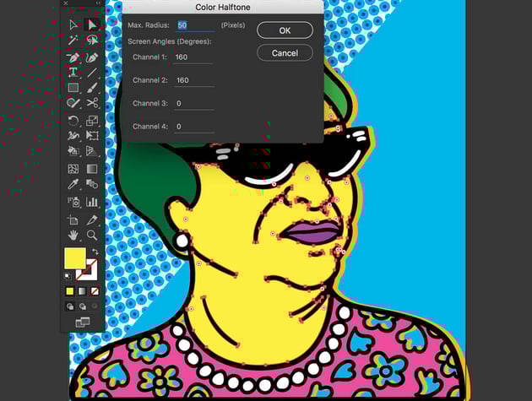Open Change Screen Mode button

click(83, 322)
